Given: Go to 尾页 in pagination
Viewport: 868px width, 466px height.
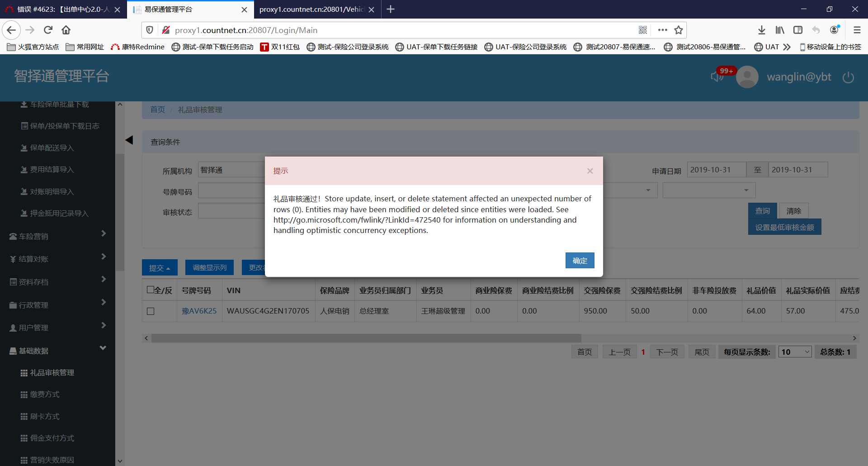Looking at the screenshot, I should [702, 352].
